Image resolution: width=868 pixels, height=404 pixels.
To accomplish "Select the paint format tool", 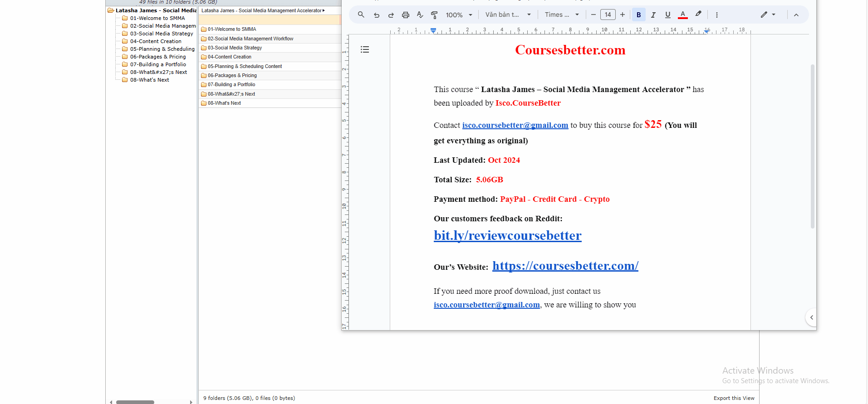I will pos(434,15).
